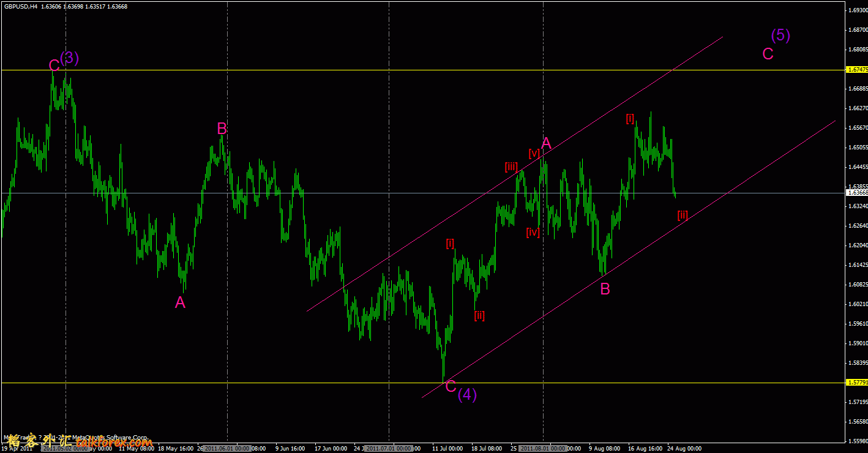Image resolution: width=868 pixels, height=453 pixels.
Task: Click the 18 Jul 08:00 date label
Action: pyautogui.click(x=487, y=448)
